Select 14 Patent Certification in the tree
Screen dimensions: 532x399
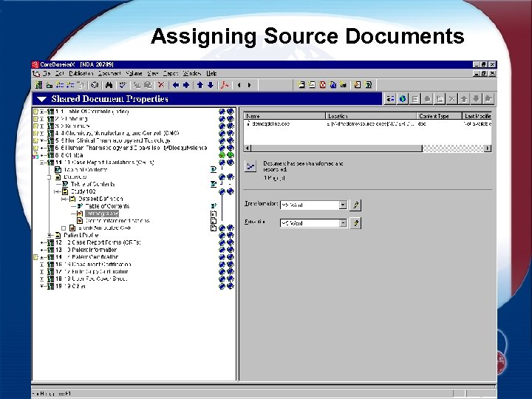(87, 257)
